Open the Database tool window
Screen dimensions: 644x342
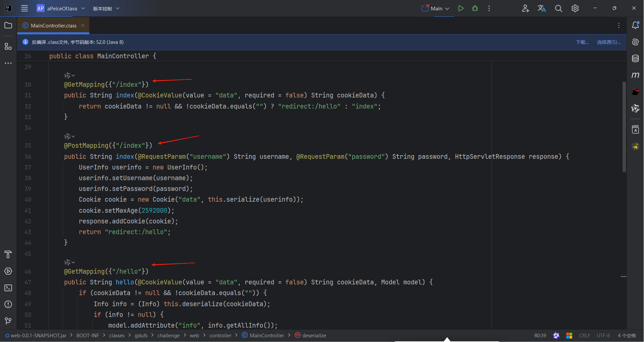(635, 59)
